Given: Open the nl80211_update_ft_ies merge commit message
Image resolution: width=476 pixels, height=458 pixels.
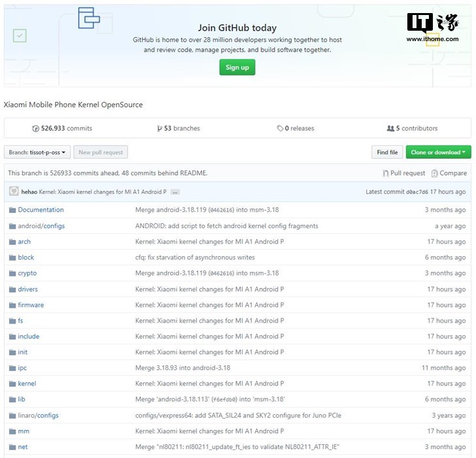Looking at the screenshot, I should pos(237,447).
